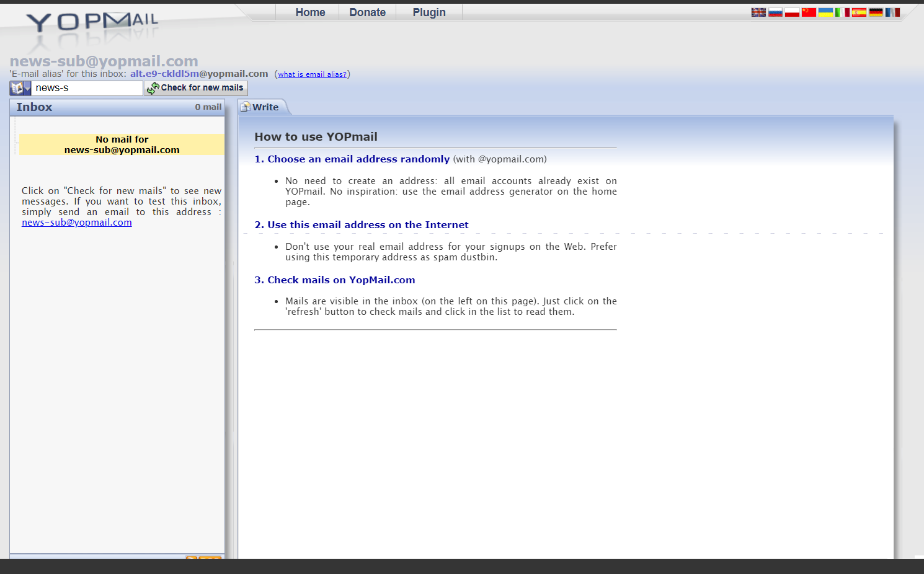924x574 pixels.
Task: Select the German flag language icon
Action: point(876,12)
